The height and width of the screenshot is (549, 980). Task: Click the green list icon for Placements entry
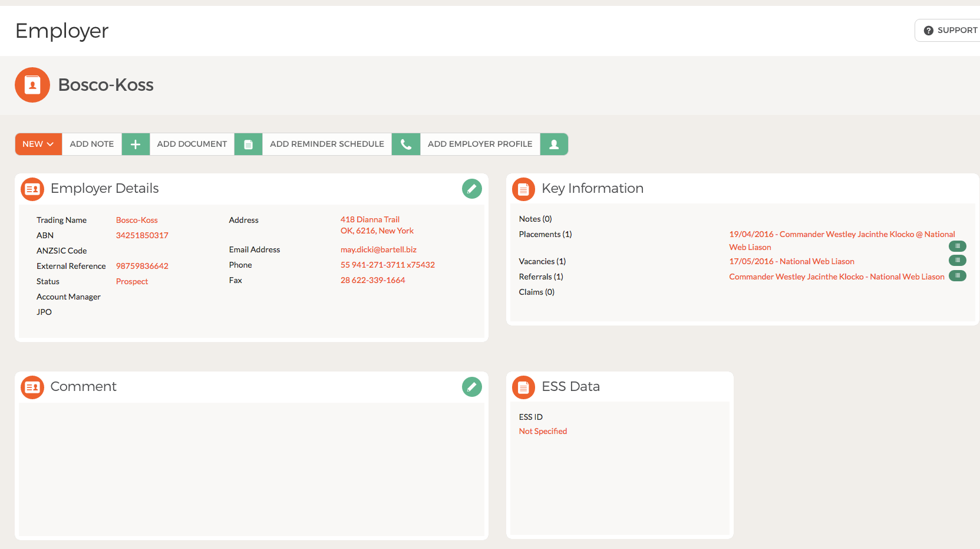(957, 246)
